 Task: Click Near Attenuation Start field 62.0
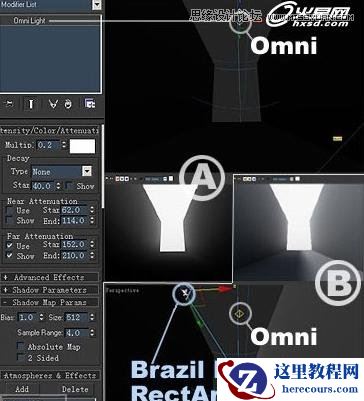click(x=74, y=210)
